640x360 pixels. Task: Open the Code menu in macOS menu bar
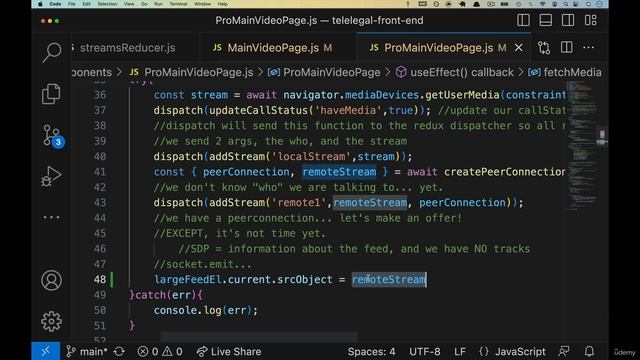click(55, 4)
